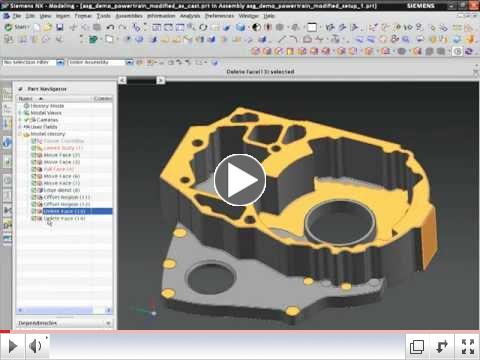The image size is (480, 360).
Task: Click the share arrow icon in player bar
Action: pyautogui.click(x=442, y=347)
